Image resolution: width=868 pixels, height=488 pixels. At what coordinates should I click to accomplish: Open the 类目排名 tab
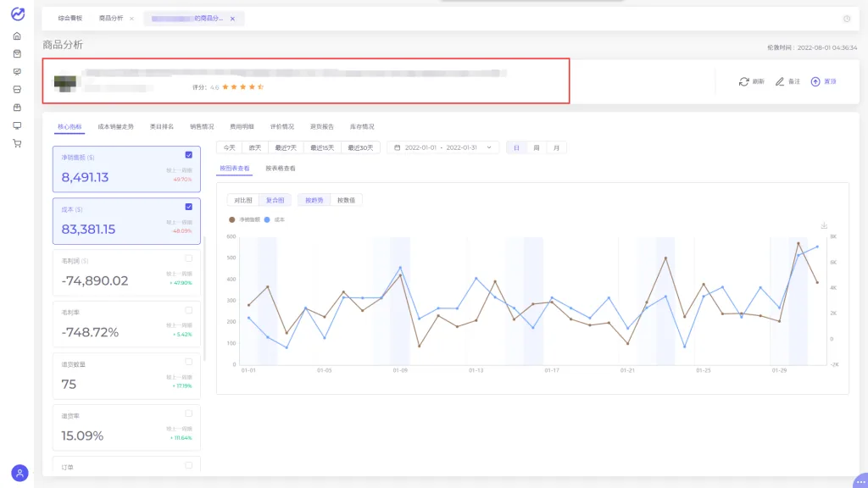162,127
